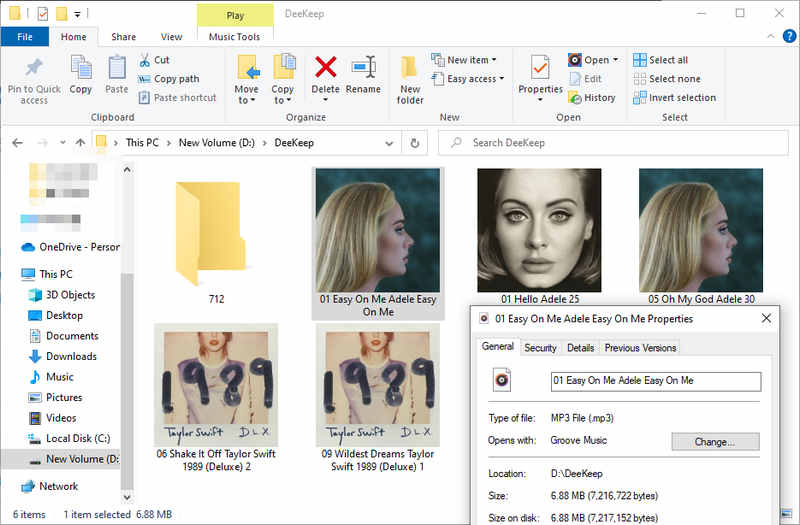Screen dimensions: 800x525
Task: Click Edit in the Open group
Action: 586,79
